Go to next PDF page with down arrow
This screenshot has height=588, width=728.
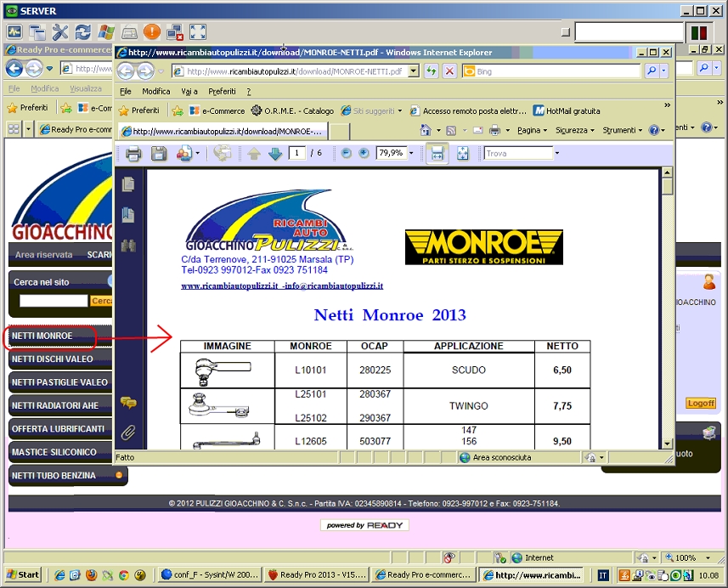tap(275, 153)
